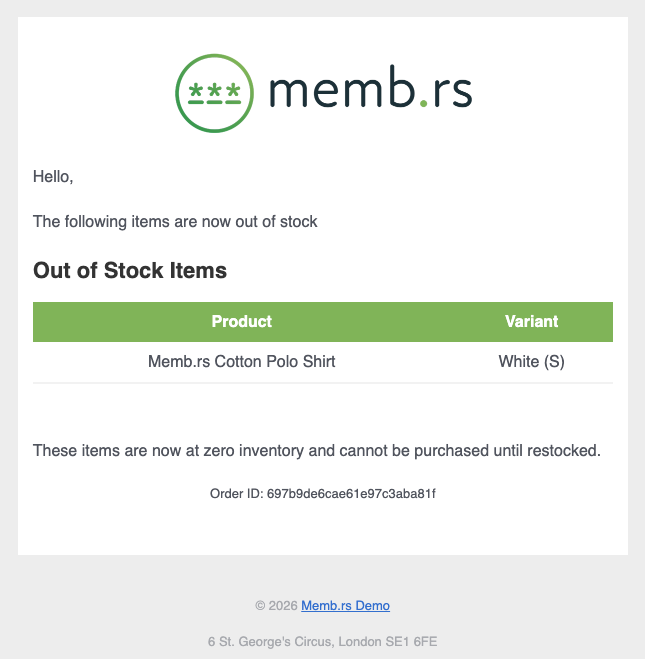Image resolution: width=645 pixels, height=659 pixels.
Task: Click the Hello greeting text
Action: tap(53, 177)
